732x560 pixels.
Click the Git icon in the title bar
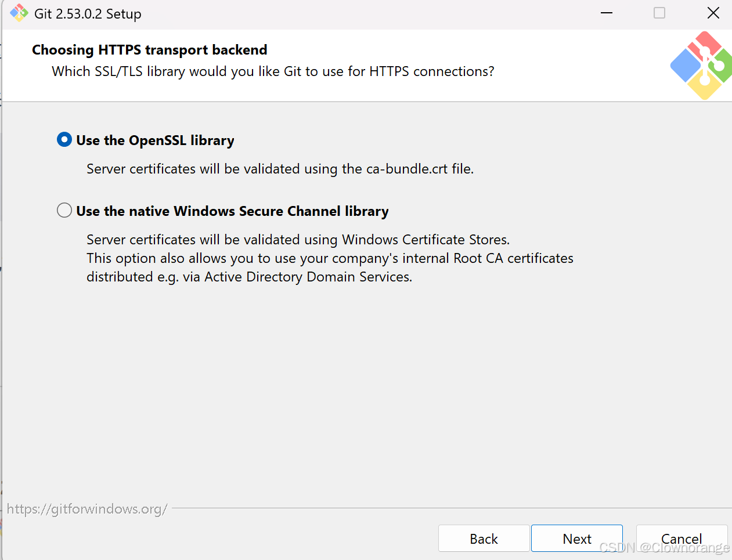19,13
